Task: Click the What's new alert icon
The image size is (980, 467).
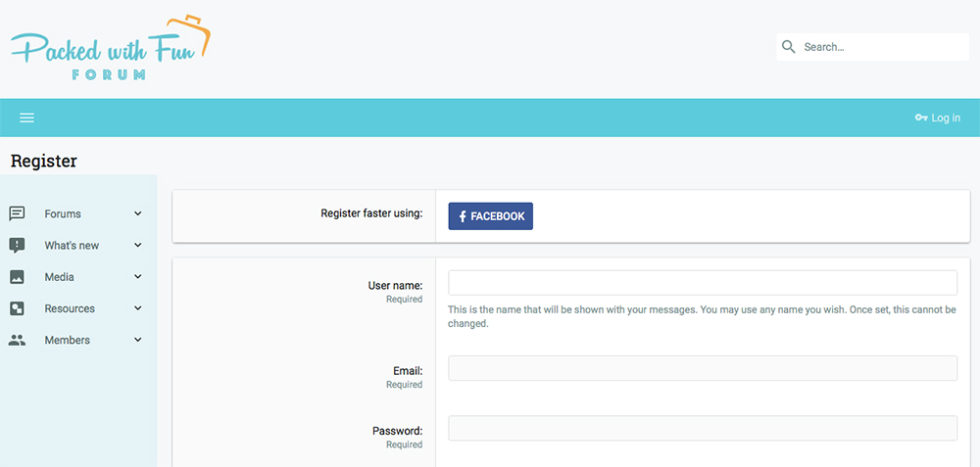Action: 17,246
